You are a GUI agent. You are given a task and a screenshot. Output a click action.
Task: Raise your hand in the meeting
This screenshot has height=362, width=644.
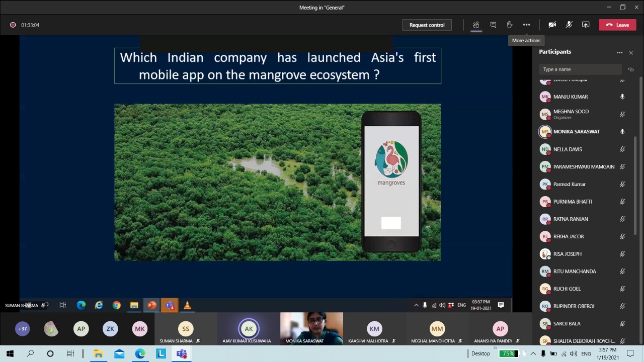510,25
